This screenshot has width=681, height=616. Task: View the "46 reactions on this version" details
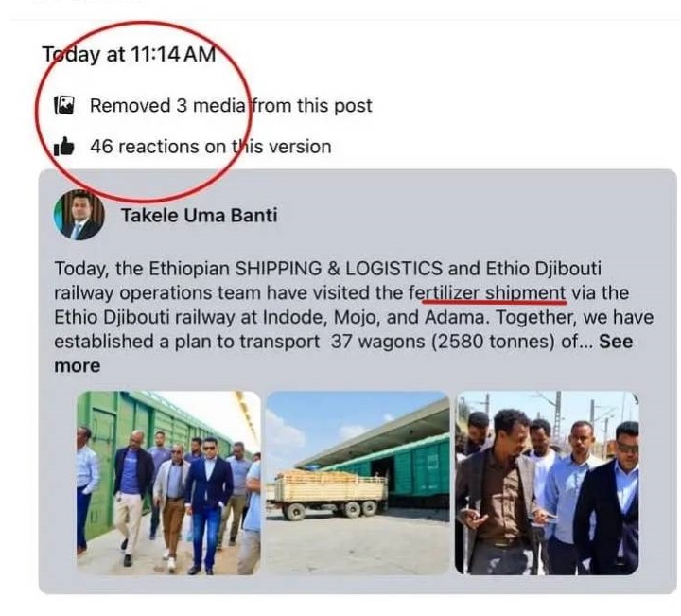coord(210,147)
